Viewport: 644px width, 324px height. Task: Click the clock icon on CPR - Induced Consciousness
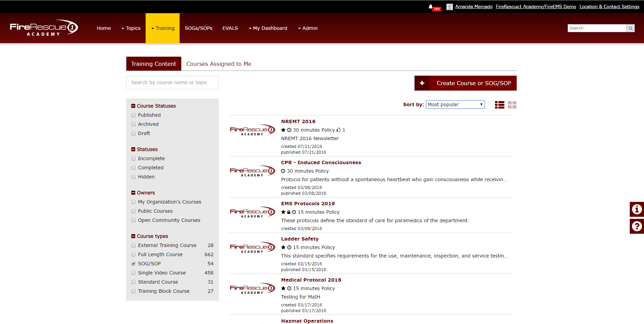tap(283, 171)
